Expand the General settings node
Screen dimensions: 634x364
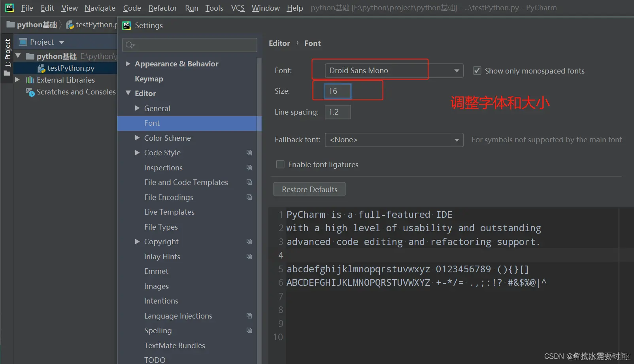point(137,108)
